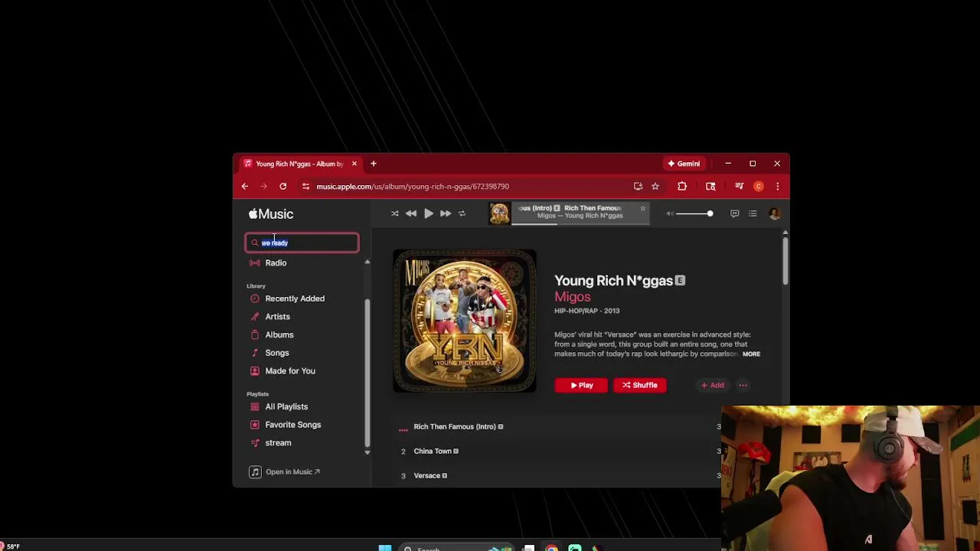Click the red Play button
The width and height of the screenshot is (980, 551).
click(x=581, y=385)
